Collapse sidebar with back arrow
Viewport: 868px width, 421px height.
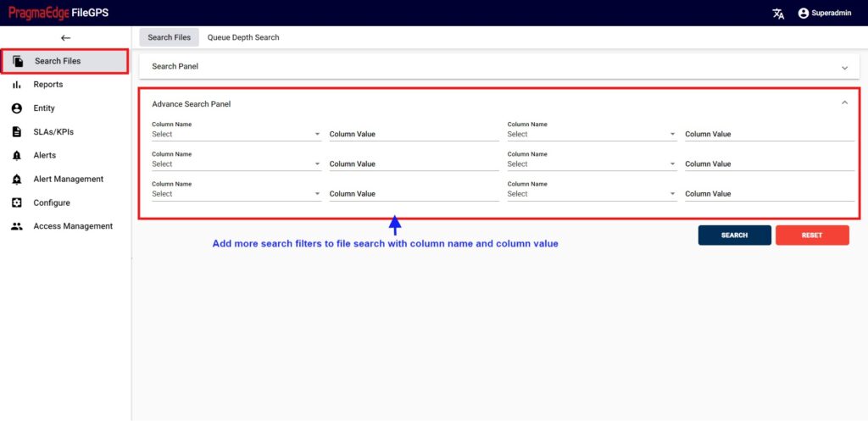pos(66,37)
